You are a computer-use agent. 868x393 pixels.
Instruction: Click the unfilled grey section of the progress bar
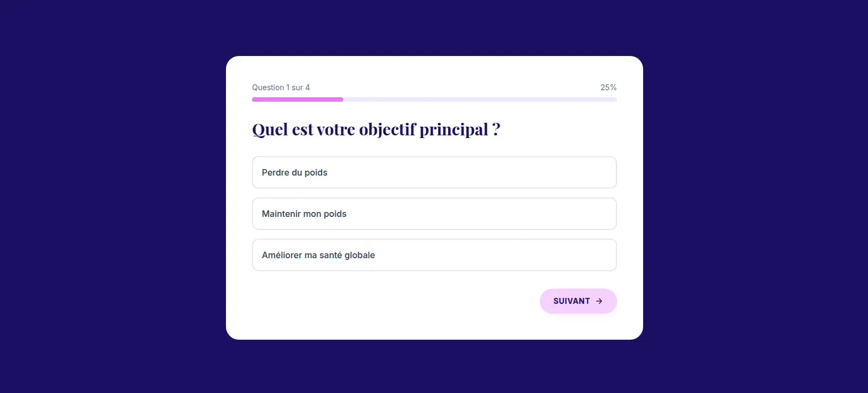tap(480, 99)
